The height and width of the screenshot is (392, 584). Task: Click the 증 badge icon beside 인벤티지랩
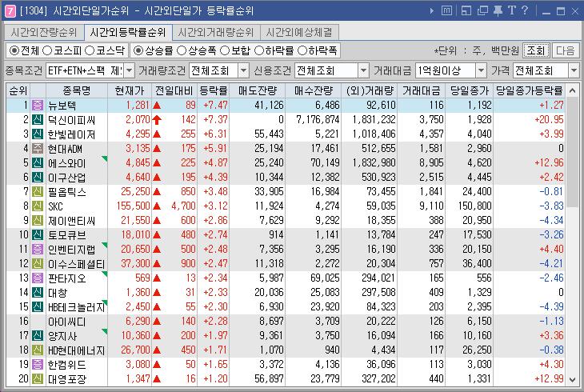(x=38, y=250)
